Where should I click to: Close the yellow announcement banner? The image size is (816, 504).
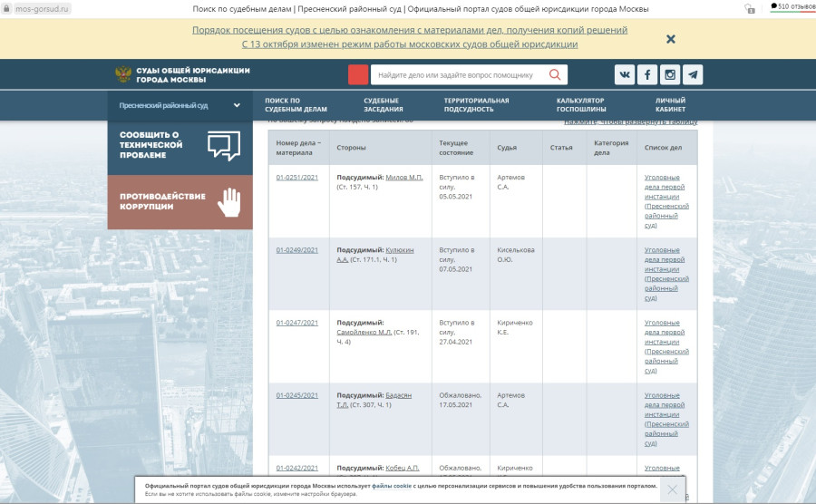[x=671, y=39]
